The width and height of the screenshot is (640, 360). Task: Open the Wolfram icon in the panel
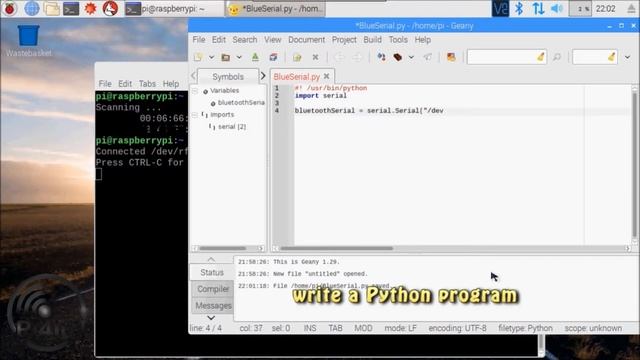click(110, 8)
